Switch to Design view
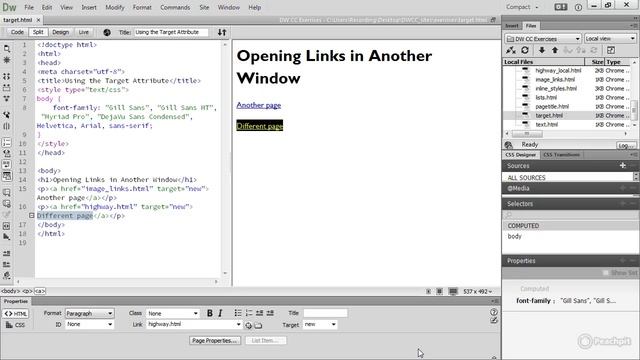Viewport: 640px width, 360px height. 60,32
